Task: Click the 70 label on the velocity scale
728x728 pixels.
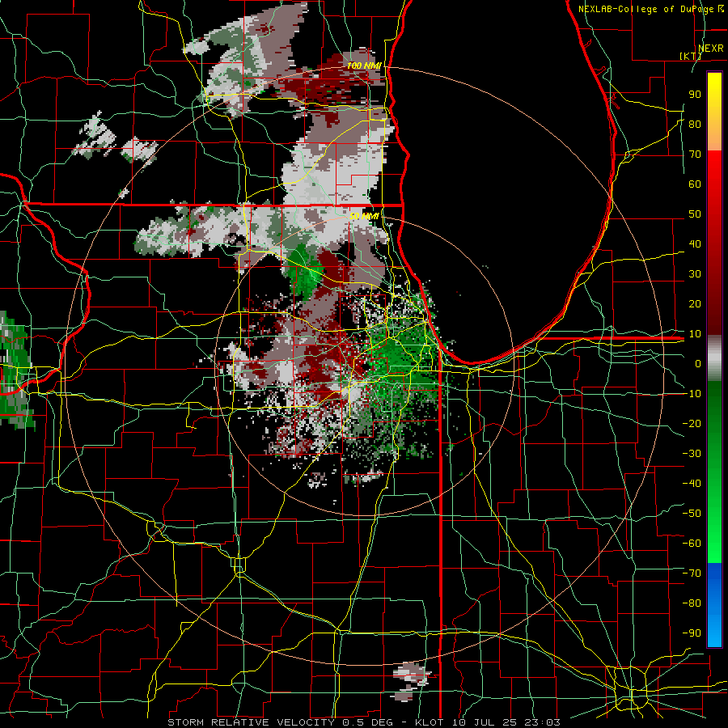Action: (x=695, y=154)
